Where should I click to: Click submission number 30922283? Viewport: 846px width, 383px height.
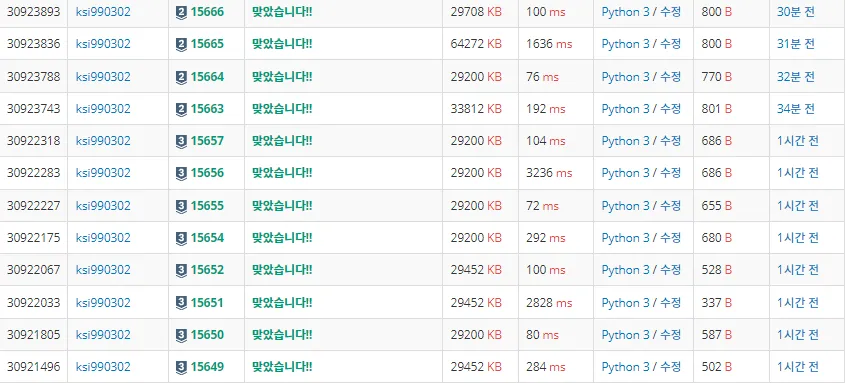33,174
